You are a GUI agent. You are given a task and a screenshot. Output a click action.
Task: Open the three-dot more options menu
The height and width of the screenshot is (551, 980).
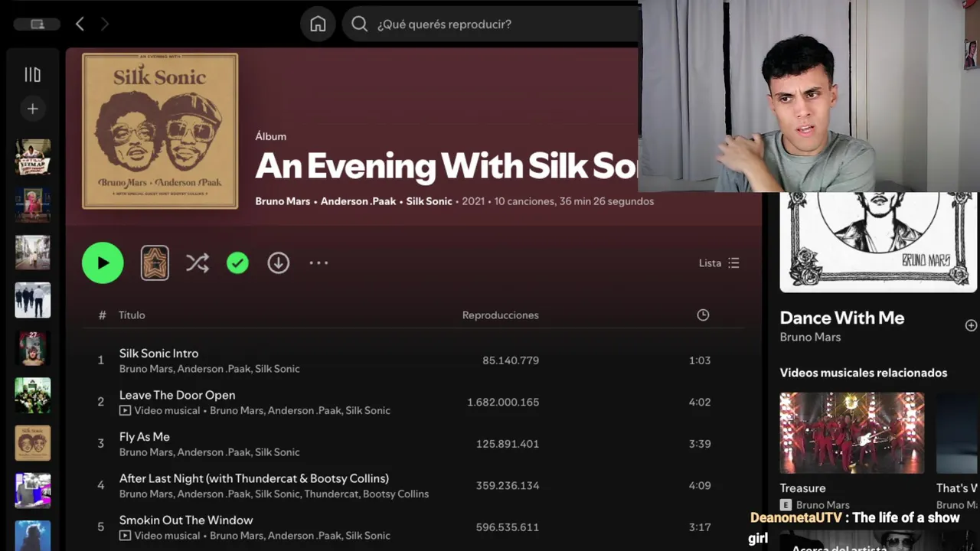(318, 262)
